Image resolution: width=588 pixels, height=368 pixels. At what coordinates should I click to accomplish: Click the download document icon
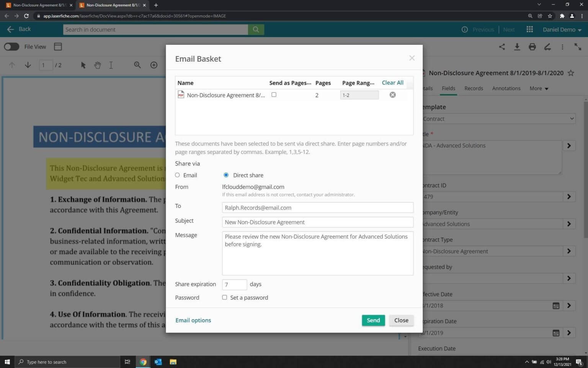pos(517,47)
